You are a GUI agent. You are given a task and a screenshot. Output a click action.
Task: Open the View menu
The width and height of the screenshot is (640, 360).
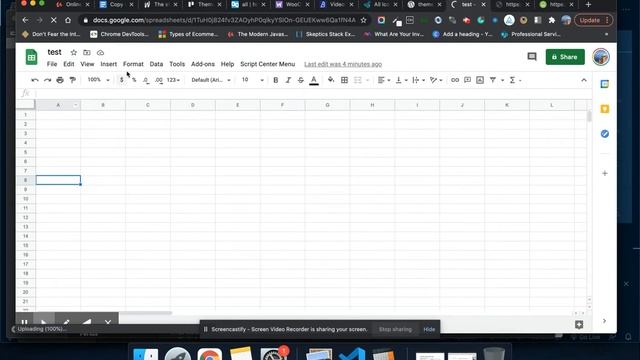click(x=87, y=64)
